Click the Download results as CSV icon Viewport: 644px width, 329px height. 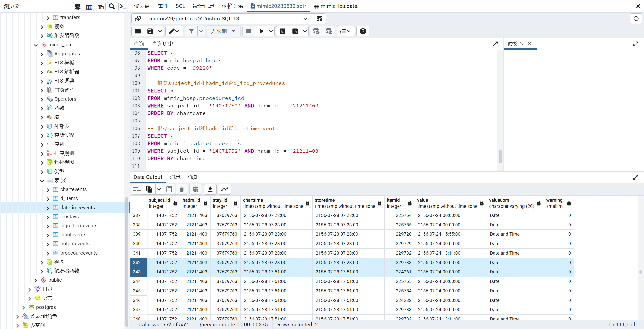tap(210, 189)
